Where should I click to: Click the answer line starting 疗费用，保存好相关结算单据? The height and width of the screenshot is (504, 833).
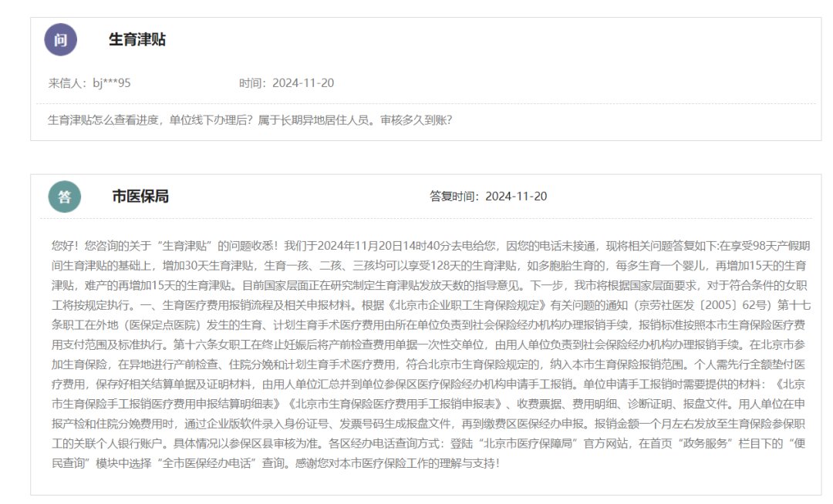coord(428,384)
